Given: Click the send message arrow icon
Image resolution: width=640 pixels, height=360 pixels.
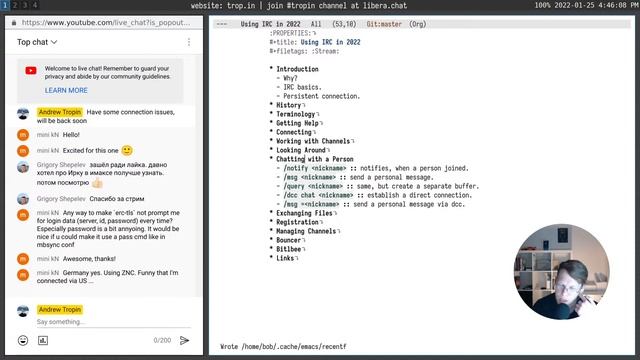Looking at the screenshot, I should click(x=184, y=340).
